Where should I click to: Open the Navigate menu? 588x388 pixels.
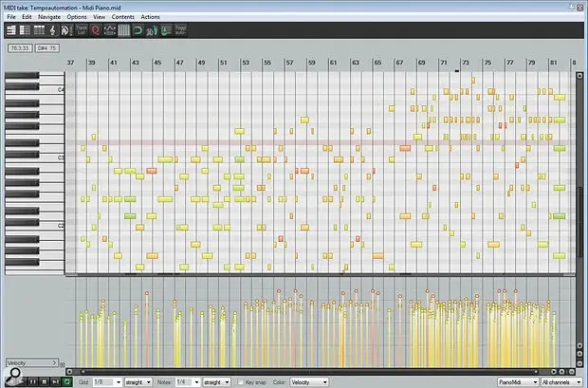click(49, 17)
